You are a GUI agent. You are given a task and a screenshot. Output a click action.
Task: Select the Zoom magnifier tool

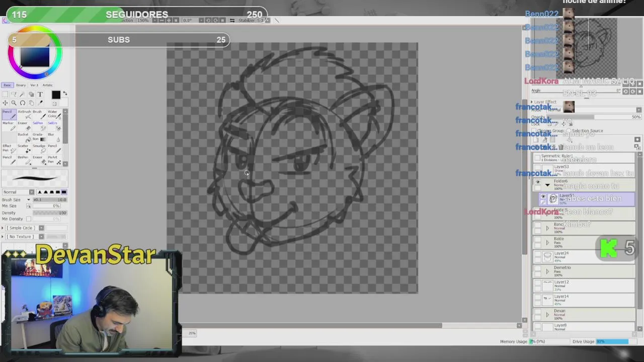[14, 103]
